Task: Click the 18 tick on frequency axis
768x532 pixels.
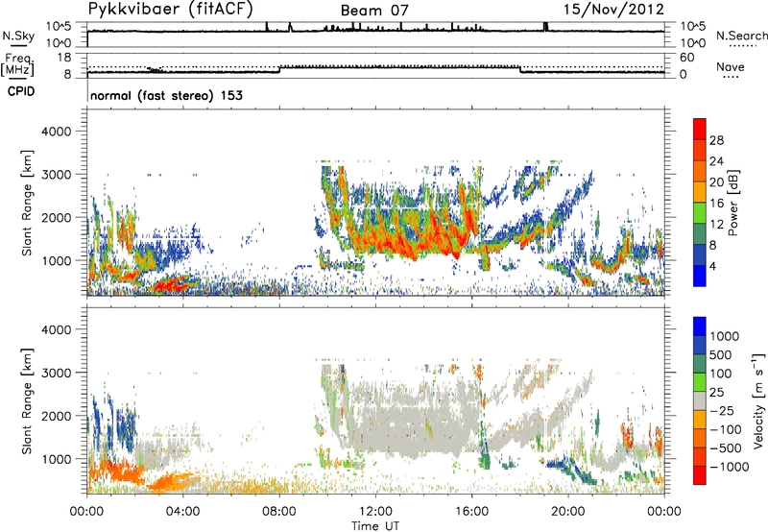Action: pyautogui.click(x=64, y=58)
